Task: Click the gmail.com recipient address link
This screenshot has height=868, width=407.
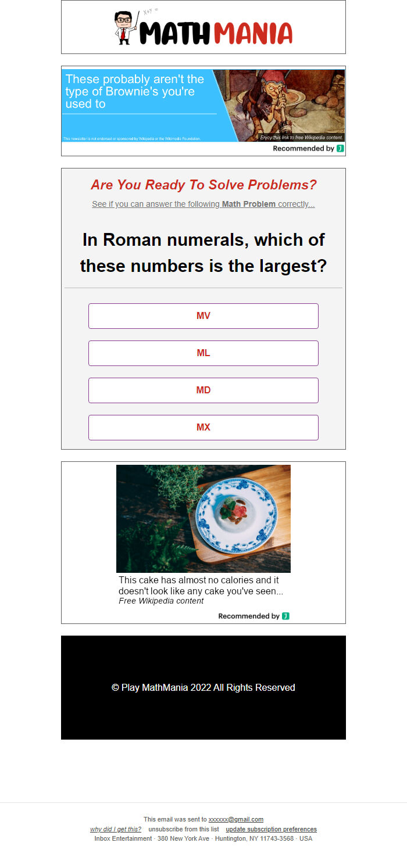Action: [235, 820]
